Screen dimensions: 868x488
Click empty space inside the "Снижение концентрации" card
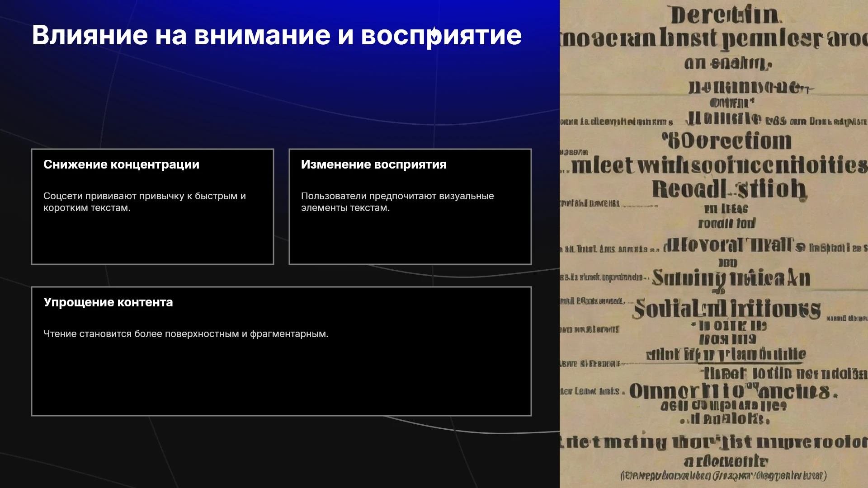click(x=152, y=239)
